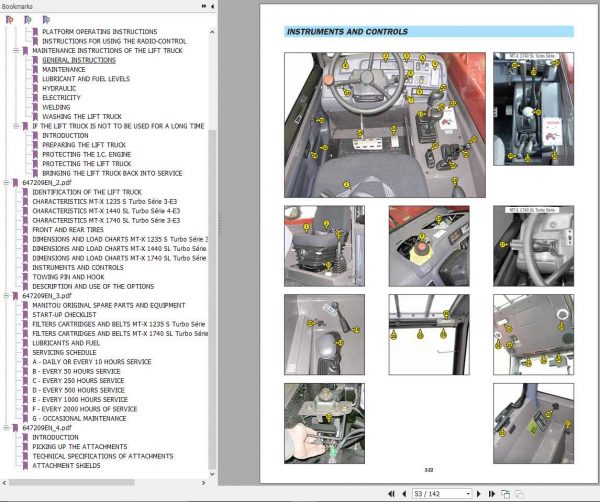This screenshot has height=502, width=600.
Task: Open DESCRIPTION AND USE OF THE OPTIONS bookmark
Action: (x=93, y=286)
